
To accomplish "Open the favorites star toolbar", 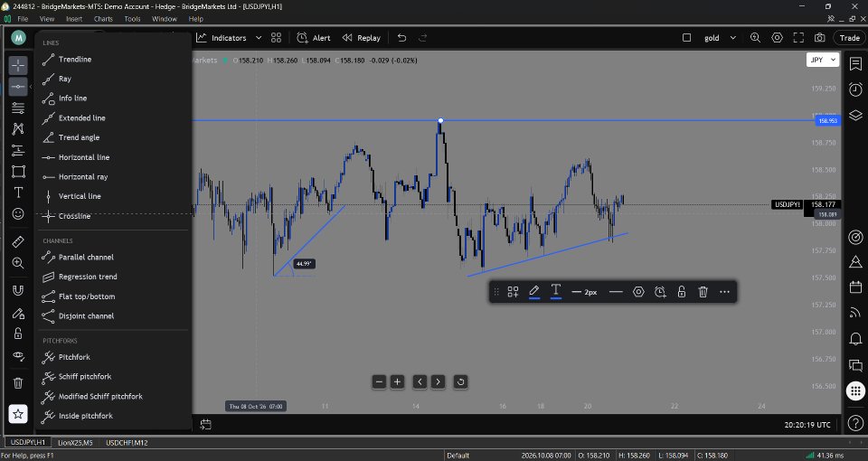I will (18, 413).
